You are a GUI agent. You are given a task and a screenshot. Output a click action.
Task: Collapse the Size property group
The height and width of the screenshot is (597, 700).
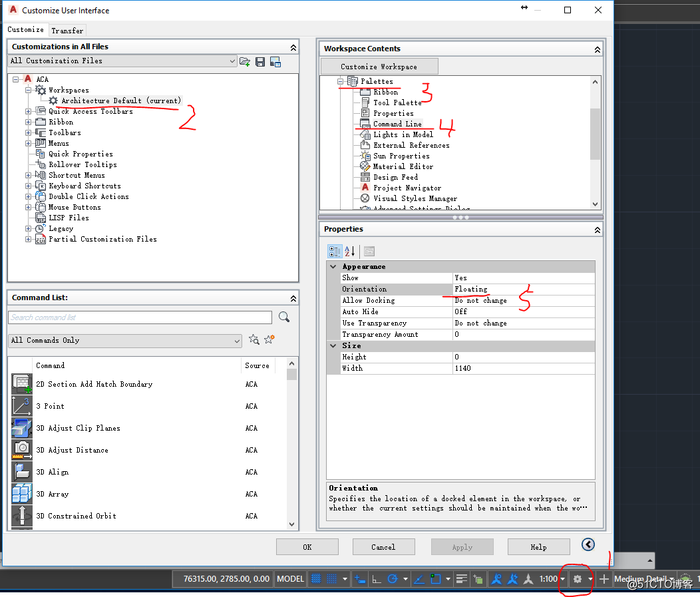(x=333, y=345)
